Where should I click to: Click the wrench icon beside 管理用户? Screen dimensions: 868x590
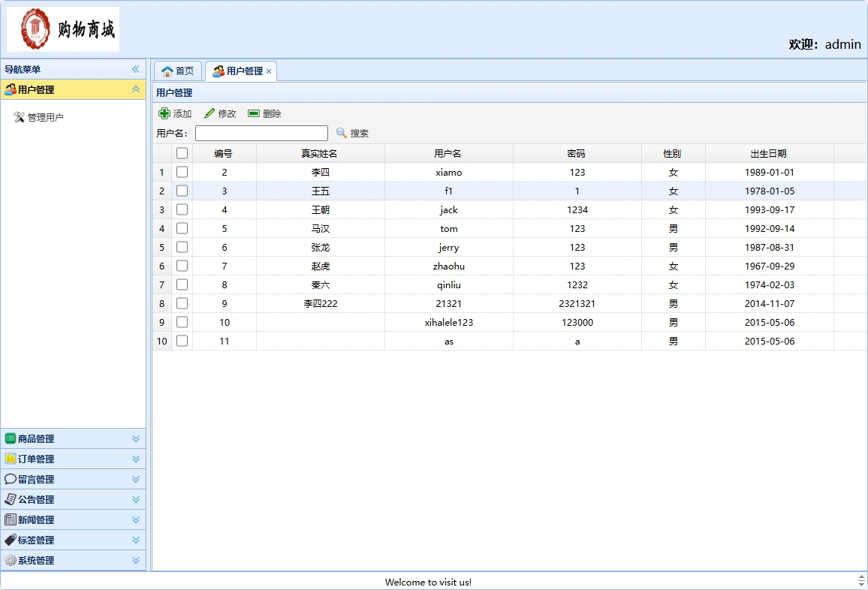pyautogui.click(x=20, y=117)
